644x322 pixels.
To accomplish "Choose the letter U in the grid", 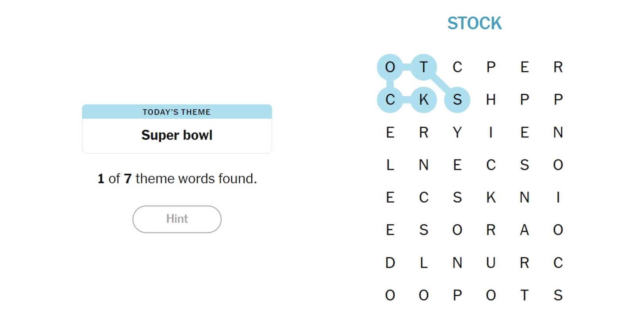I will [491, 263].
